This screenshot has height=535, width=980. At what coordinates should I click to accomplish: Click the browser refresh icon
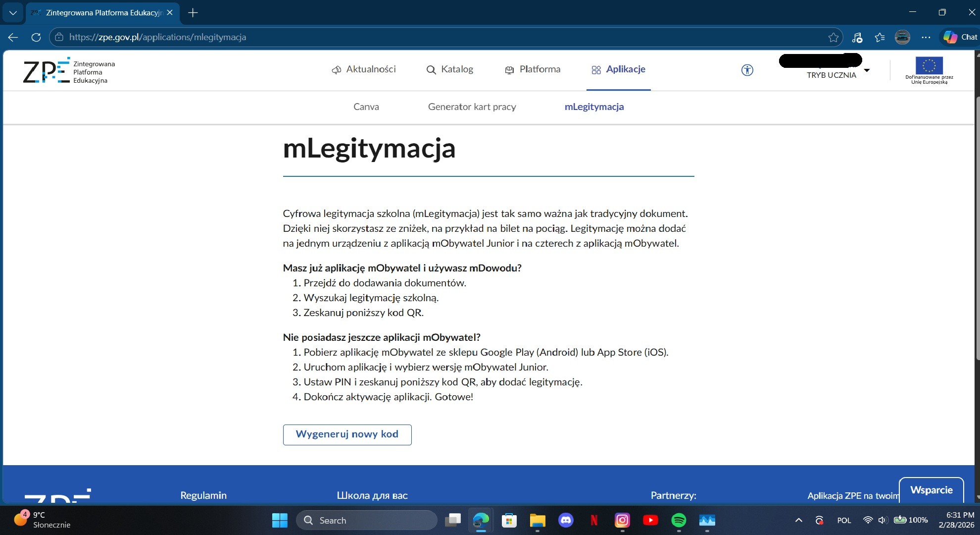(x=36, y=37)
